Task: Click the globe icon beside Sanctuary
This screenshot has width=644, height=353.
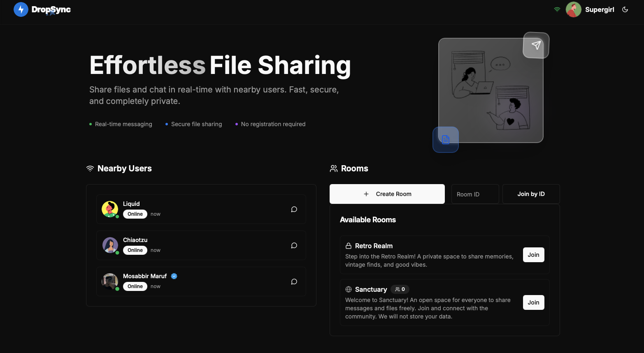Action: click(349, 289)
